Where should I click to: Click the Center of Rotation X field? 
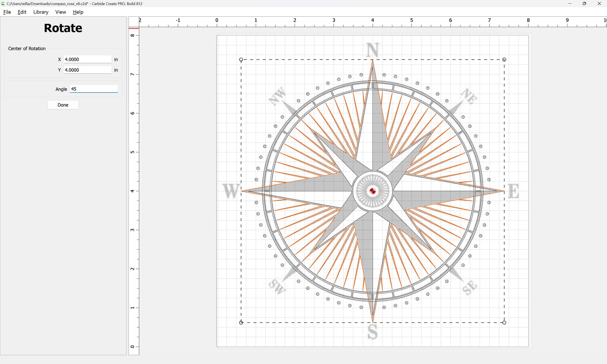[87, 59]
